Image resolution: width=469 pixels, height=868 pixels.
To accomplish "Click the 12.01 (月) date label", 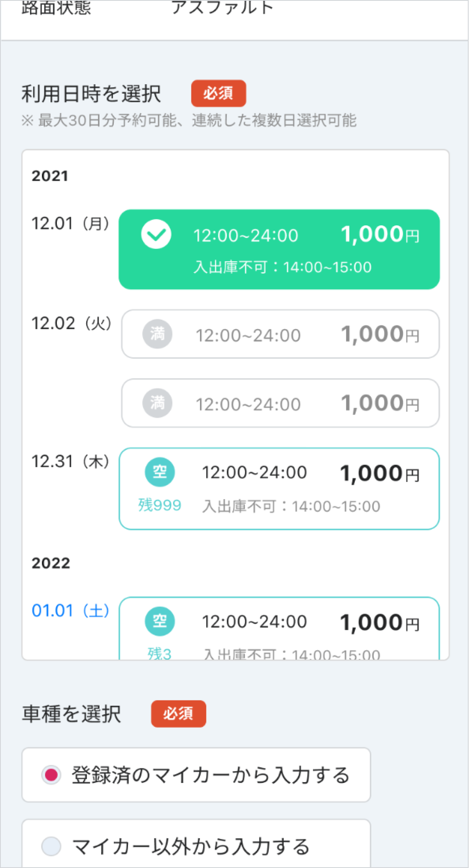I will click(x=70, y=223).
